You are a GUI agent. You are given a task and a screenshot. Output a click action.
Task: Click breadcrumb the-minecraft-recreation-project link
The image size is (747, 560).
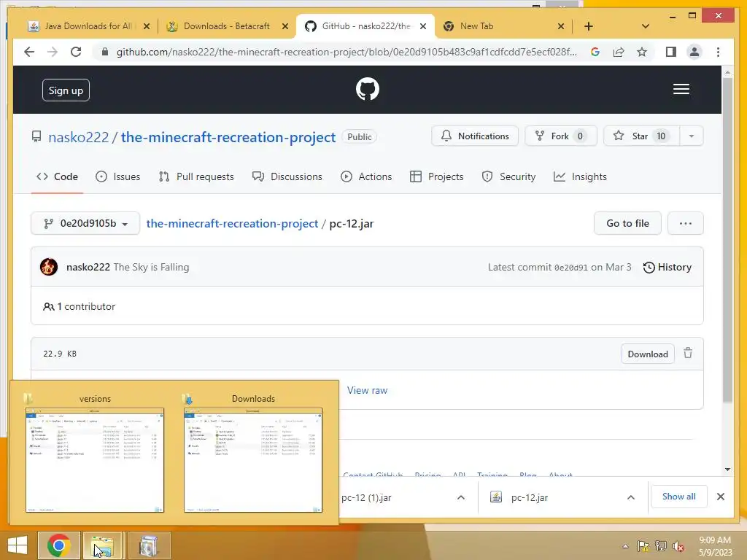pyautogui.click(x=232, y=223)
